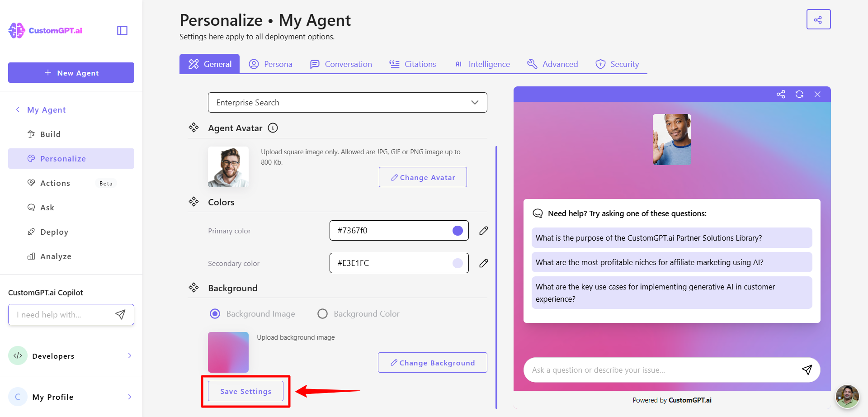This screenshot has height=417, width=868.
Task: Switch to the Security tab
Action: tap(617, 64)
